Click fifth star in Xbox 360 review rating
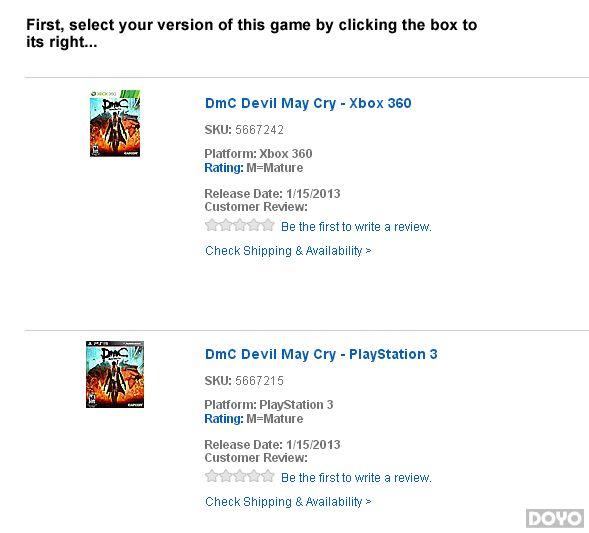The height and width of the screenshot is (533, 589). pos(267,225)
